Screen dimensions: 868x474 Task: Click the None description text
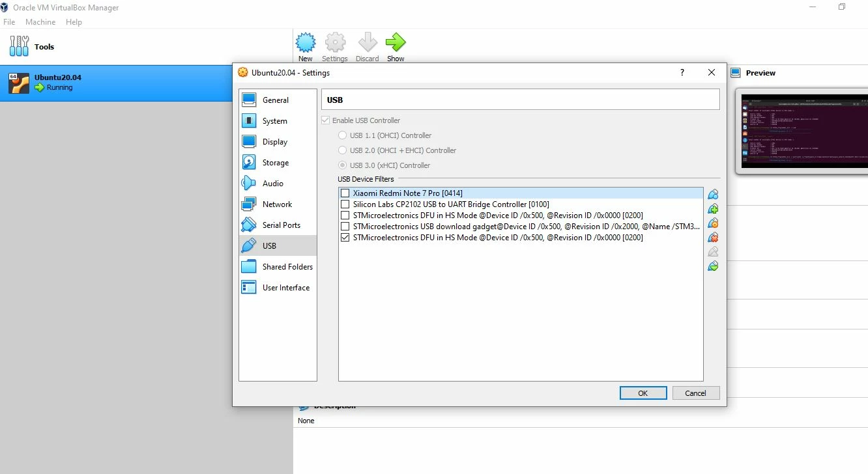click(306, 421)
